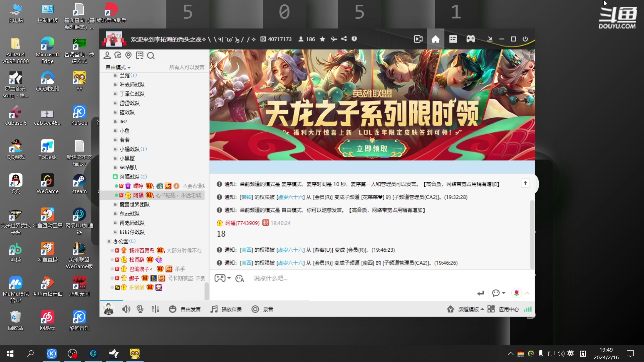Collapse the 频道模板 panel chevron
This screenshot has width=644, height=362.
(482, 309)
